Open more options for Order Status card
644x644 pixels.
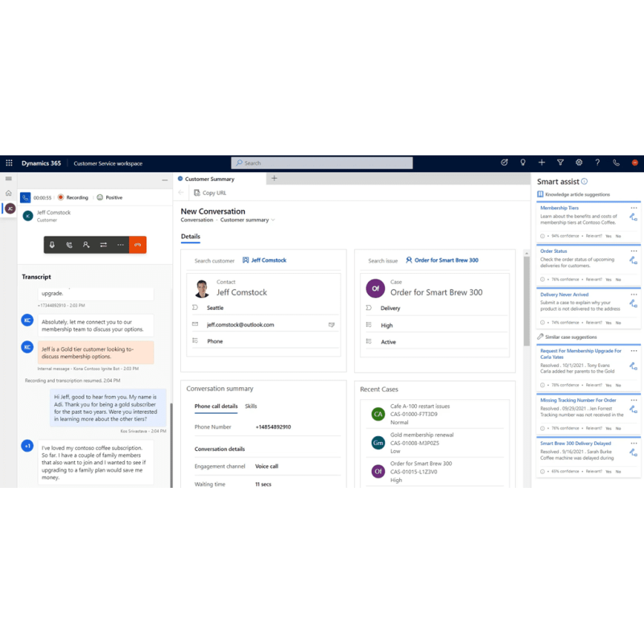[x=634, y=251]
